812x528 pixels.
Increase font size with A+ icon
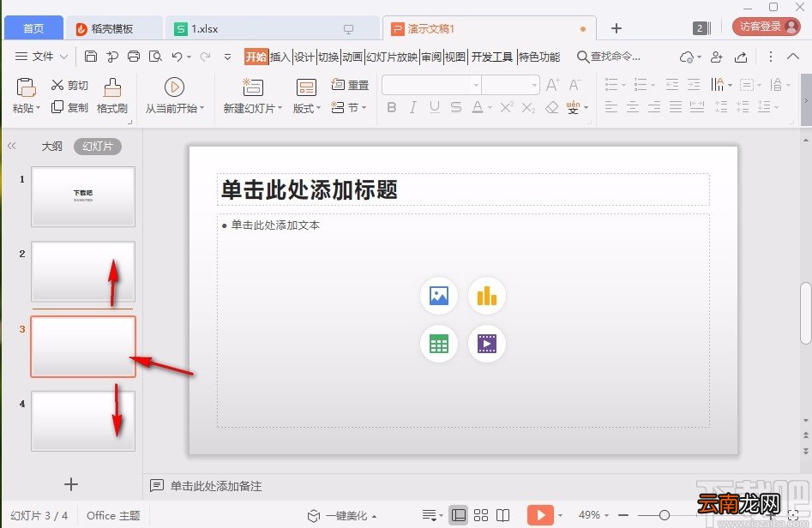tap(552, 84)
